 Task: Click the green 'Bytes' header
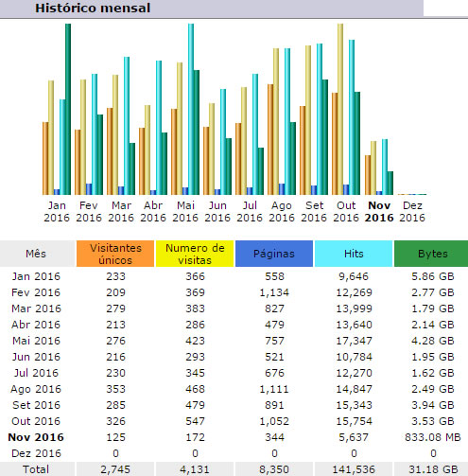(431, 254)
